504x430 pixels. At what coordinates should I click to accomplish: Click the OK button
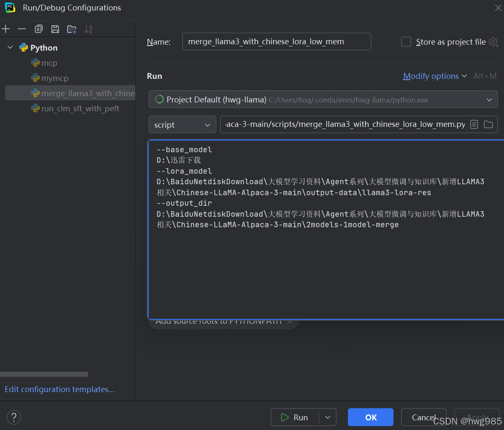tap(371, 417)
